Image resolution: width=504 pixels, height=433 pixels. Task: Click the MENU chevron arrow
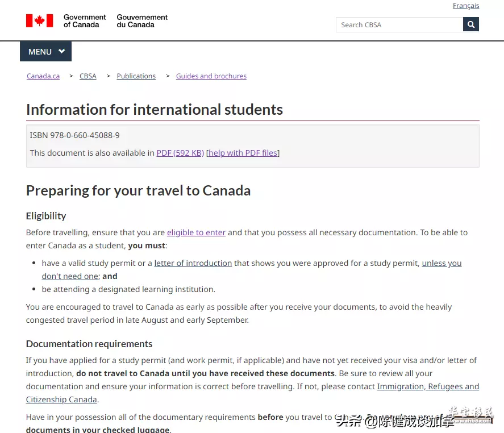(x=62, y=51)
